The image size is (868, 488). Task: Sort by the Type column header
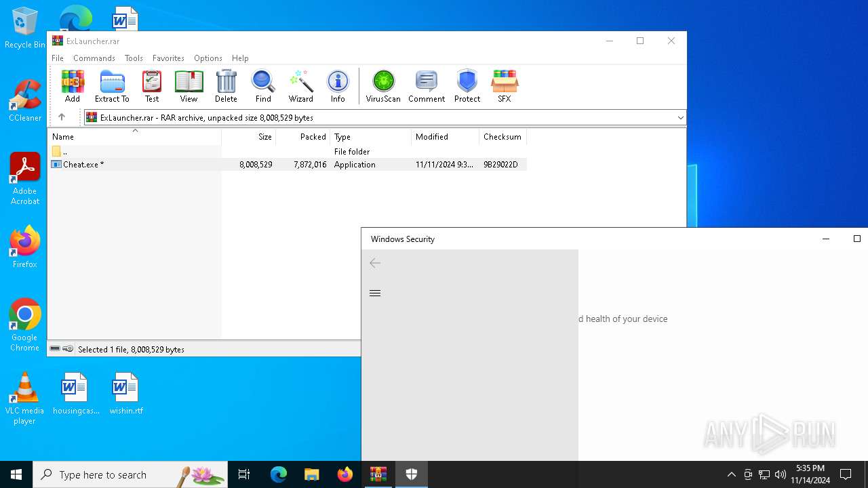coord(370,137)
